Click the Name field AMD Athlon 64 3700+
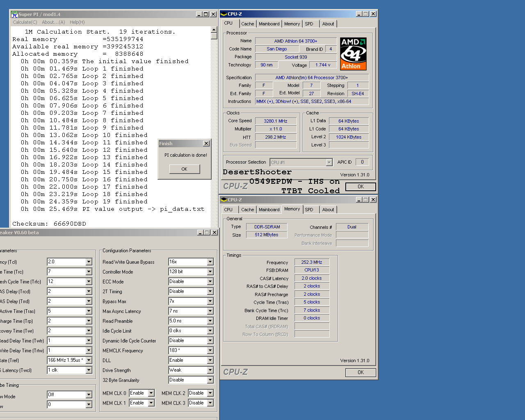This screenshot has width=525, height=420. (x=296, y=41)
